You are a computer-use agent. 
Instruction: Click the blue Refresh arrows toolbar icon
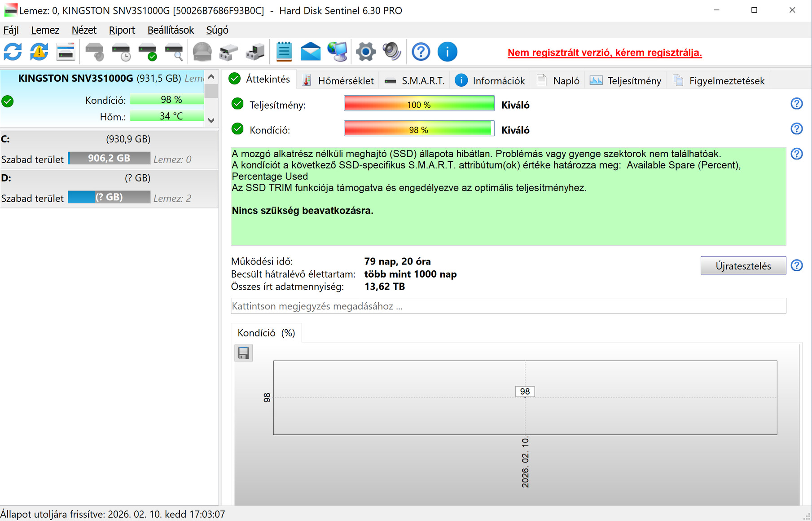tap(13, 52)
